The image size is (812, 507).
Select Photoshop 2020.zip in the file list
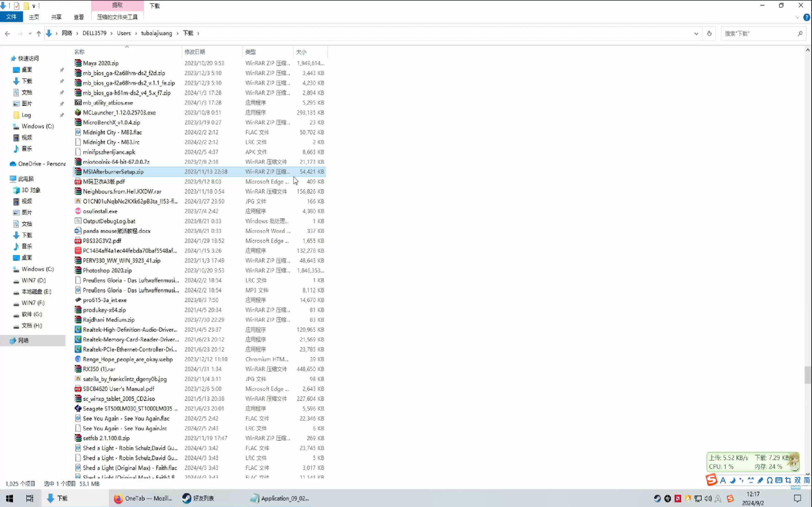(108, 270)
